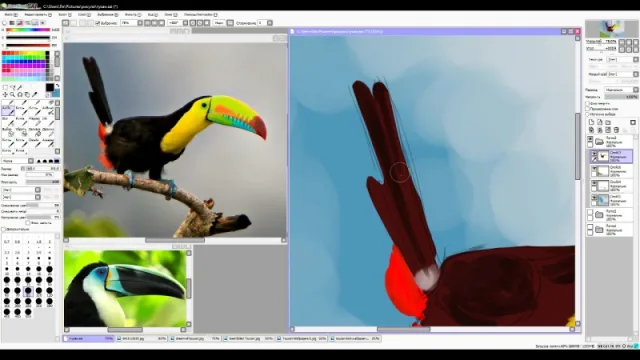
Task: Select the selected toucan layer thumbnail
Action: 602,156
